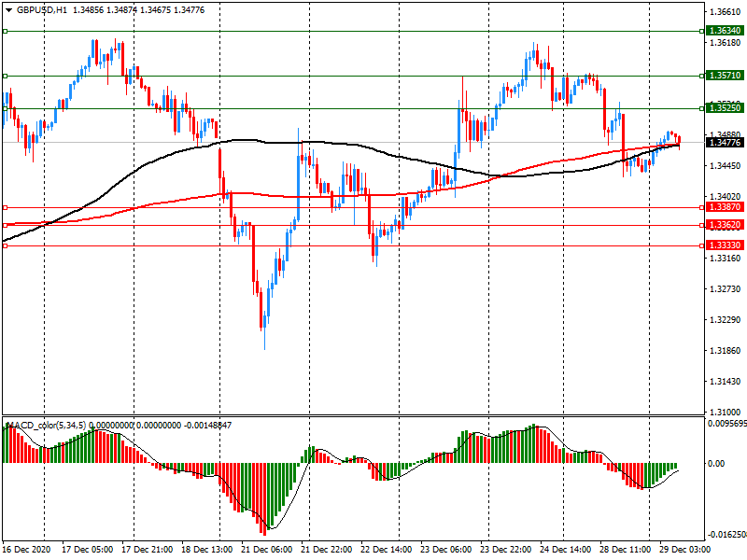Grab right-end handle of the 1.35250 green line

pos(702,109)
